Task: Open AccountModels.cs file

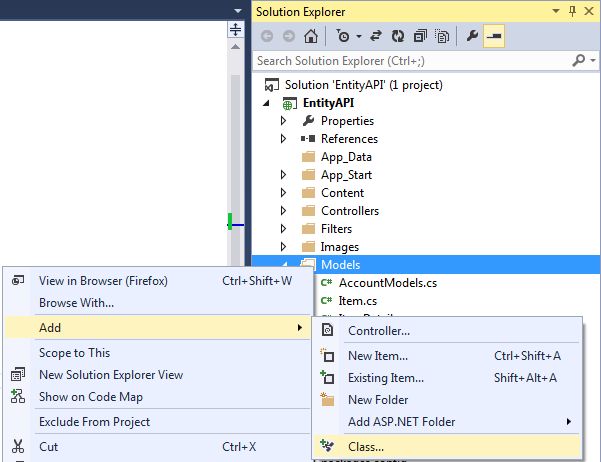Action: [388, 283]
